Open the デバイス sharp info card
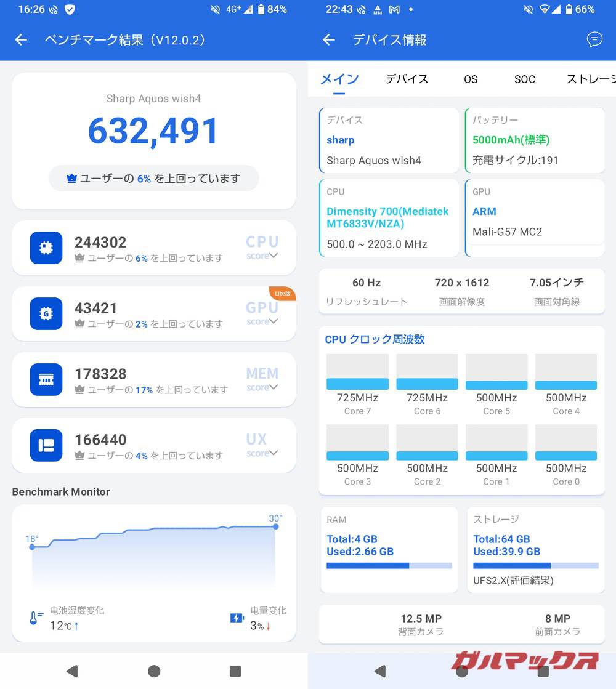This screenshot has width=616, height=689. (389, 140)
